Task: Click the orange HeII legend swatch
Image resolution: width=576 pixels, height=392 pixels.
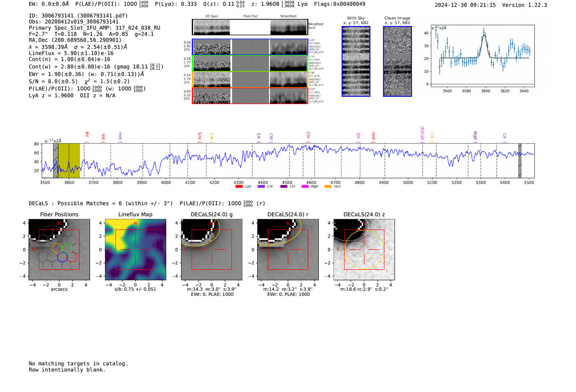Action: (x=328, y=186)
